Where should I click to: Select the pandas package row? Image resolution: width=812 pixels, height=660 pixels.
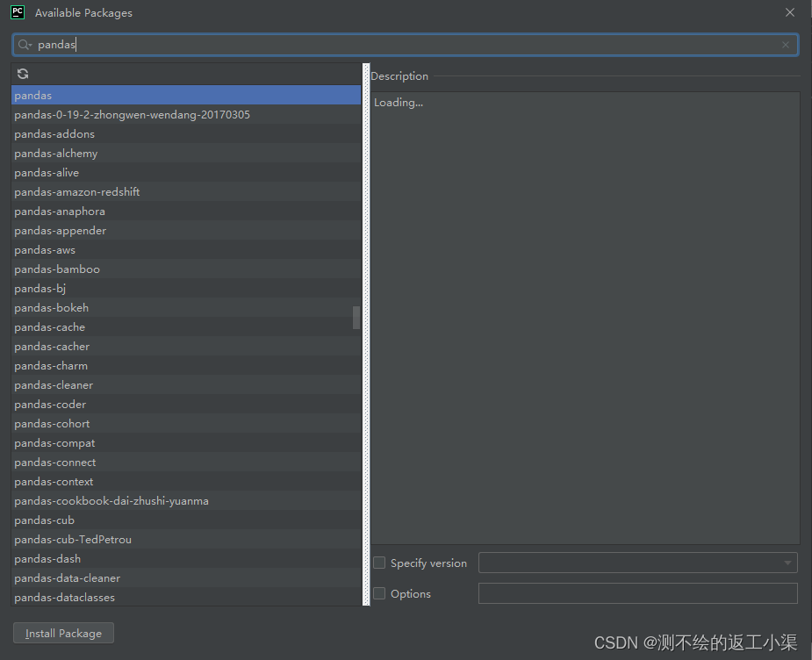click(x=186, y=96)
